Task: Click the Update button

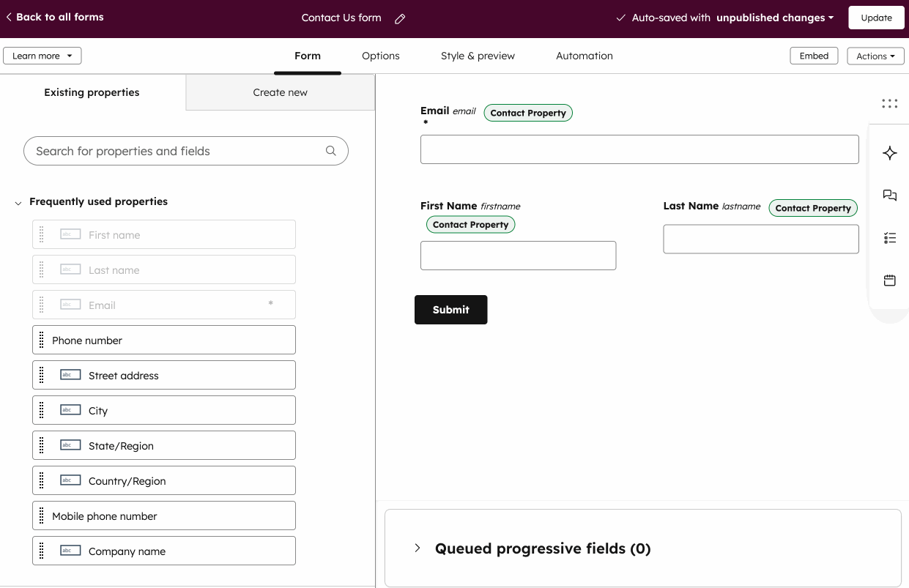Action: [x=876, y=17]
